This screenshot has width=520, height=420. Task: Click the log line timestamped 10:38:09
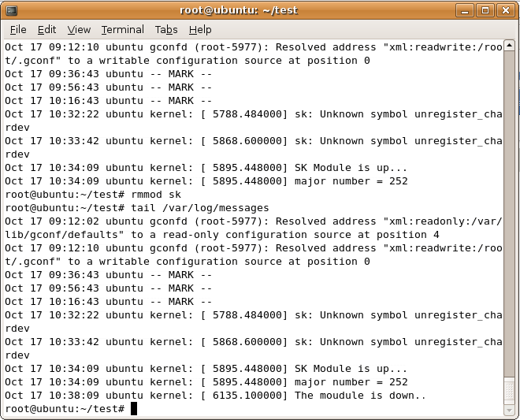(215, 396)
